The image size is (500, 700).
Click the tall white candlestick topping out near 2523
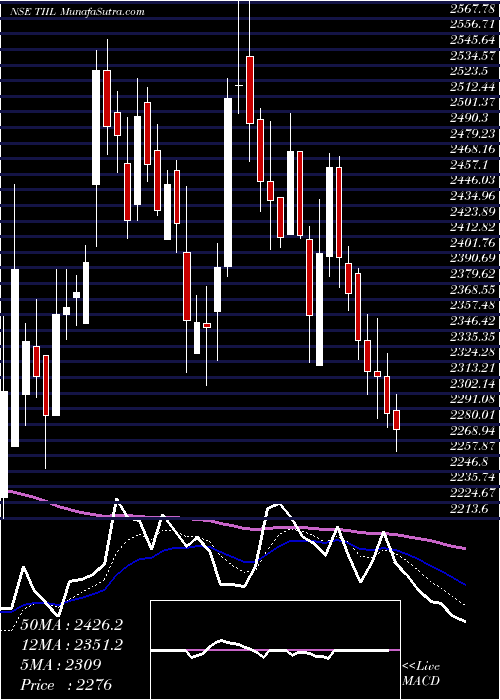96,127
